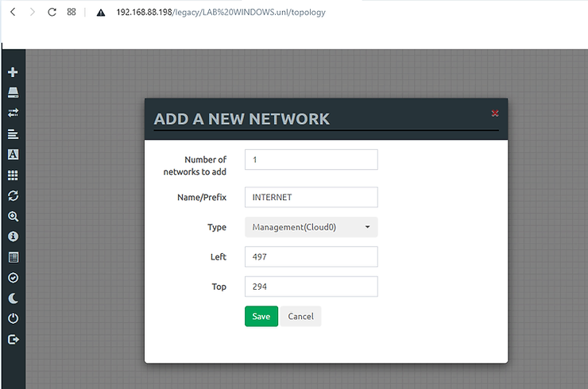Go back with browser back arrow
The width and height of the screenshot is (588, 389).
pos(14,12)
